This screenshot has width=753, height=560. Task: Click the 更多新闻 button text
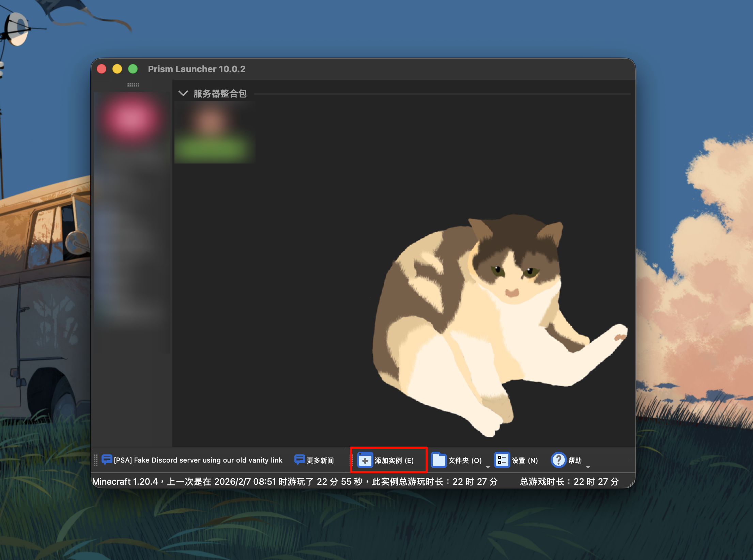pyautogui.click(x=320, y=461)
